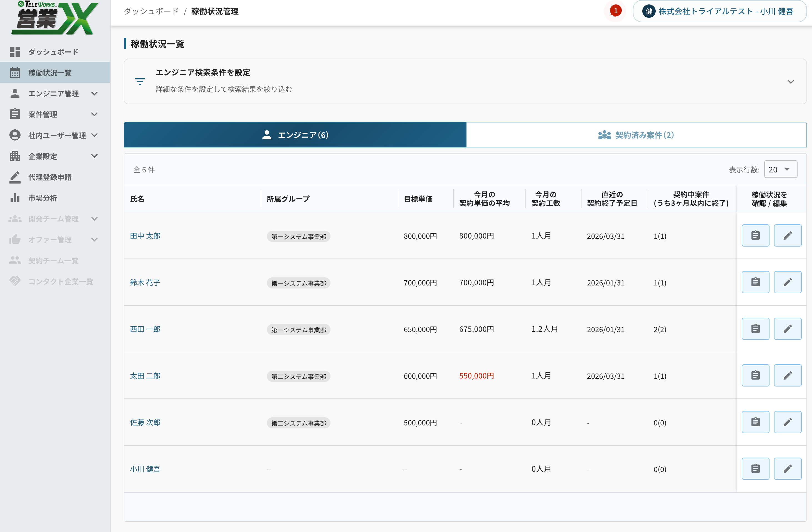The image size is (812, 532).
Task: Open clipboard status icon for 西田 一郎
Action: click(755, 329)
